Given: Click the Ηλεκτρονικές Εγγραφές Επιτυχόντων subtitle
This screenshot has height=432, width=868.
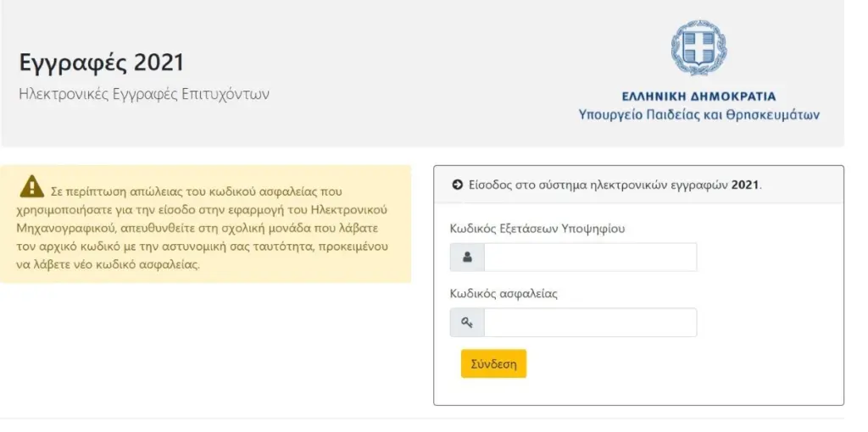Looking at the screenshot, I should [144, 94].
